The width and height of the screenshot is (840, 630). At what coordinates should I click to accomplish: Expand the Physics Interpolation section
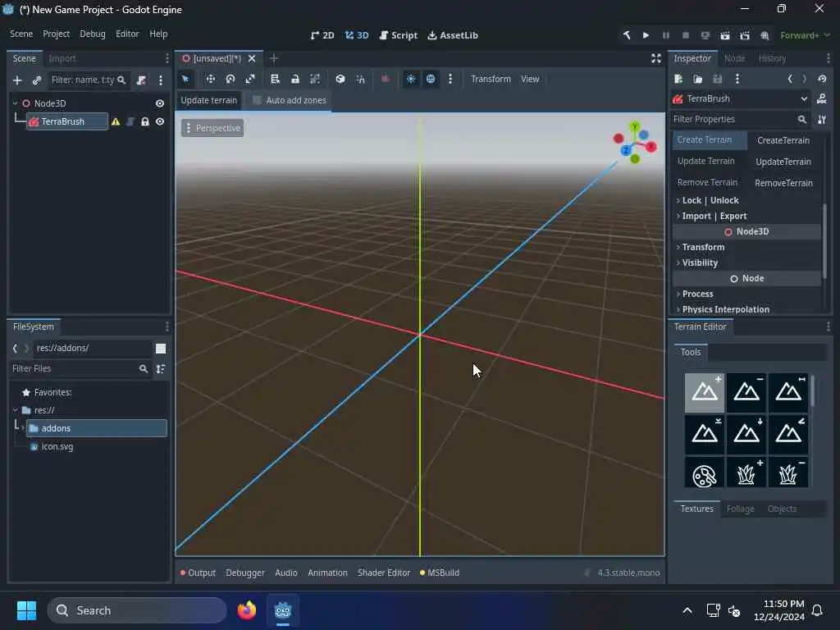point(746,309)
